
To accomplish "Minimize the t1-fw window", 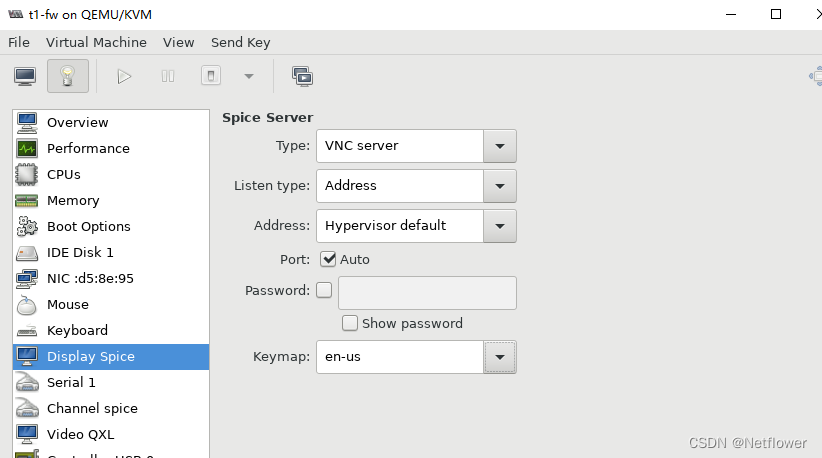I will point(731,14).
